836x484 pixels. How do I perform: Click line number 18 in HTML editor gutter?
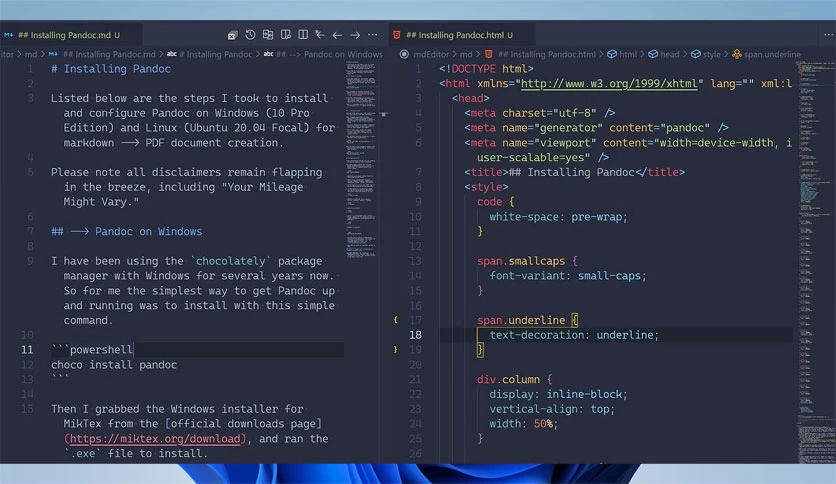click(x=415, y=335)
